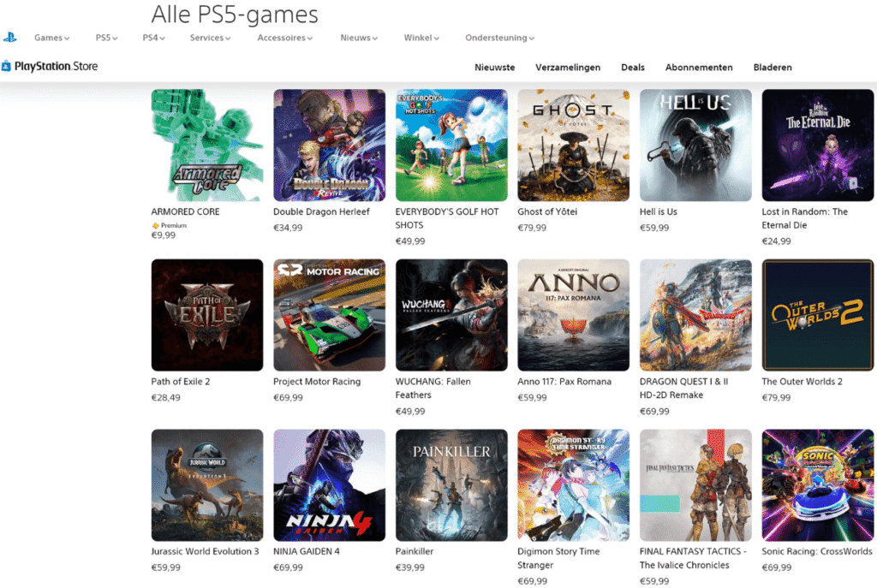Open the Hell is Us cover
Viewport: 877px width, 588px height.
[x=695, y=146]
